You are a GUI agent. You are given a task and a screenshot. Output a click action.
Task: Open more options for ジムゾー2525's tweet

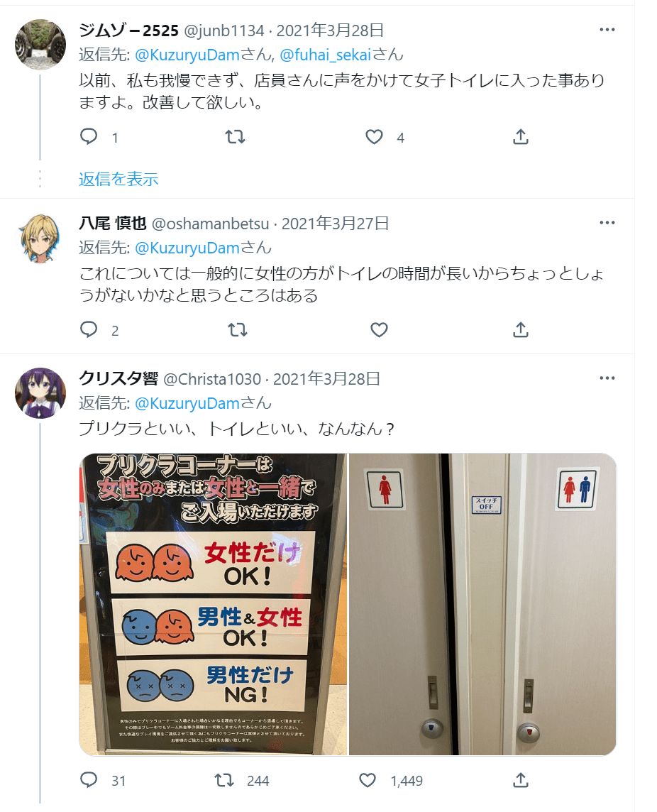tap(607, 30)
